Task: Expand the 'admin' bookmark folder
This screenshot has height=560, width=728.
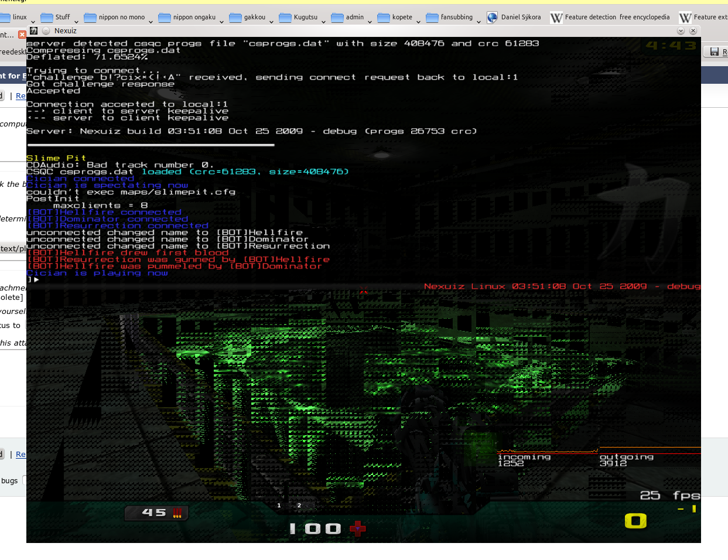Action: pyautogui.click(x=351, y=18)
